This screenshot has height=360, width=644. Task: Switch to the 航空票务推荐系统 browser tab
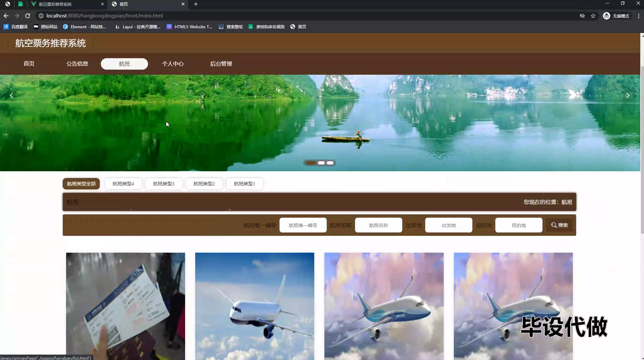pyautogui.click(x=66, y=4)
